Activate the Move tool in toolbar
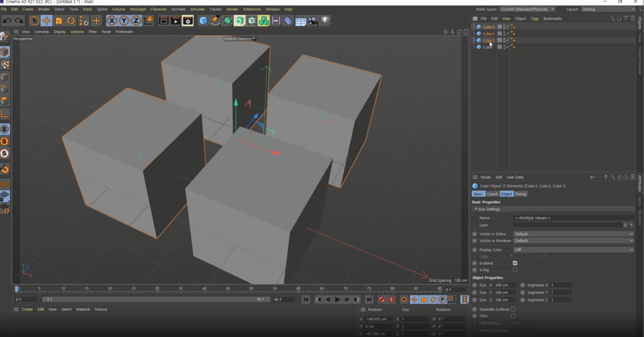Image resolution: width=644 pixels, height=337 pixels. click(x=46, y=21)
